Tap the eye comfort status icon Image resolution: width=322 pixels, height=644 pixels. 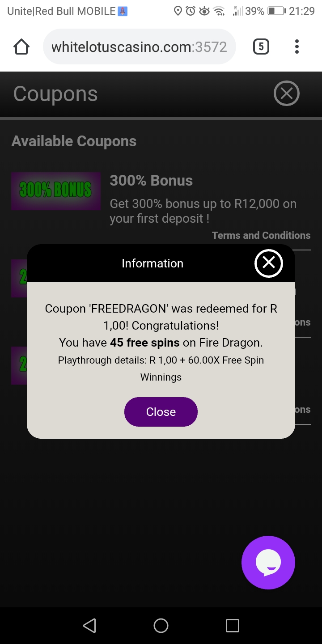coord(204,11)
